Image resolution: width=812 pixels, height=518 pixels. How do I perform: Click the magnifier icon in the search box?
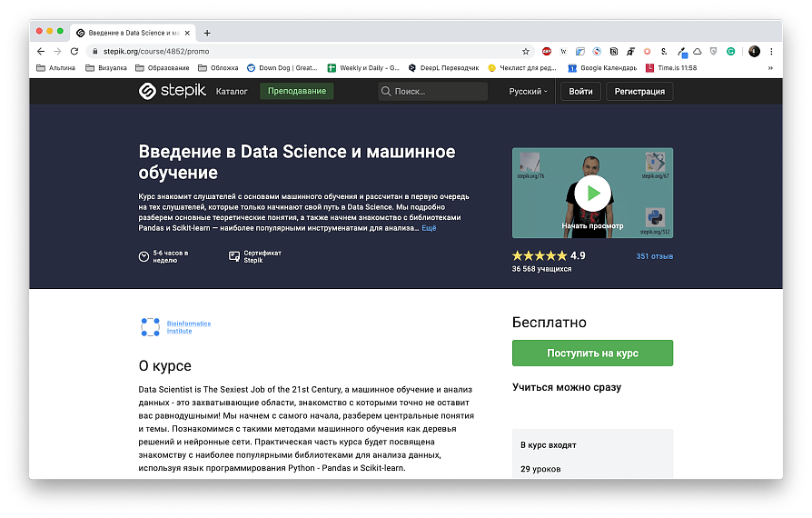pyautogui.click(x=386, y=91)
